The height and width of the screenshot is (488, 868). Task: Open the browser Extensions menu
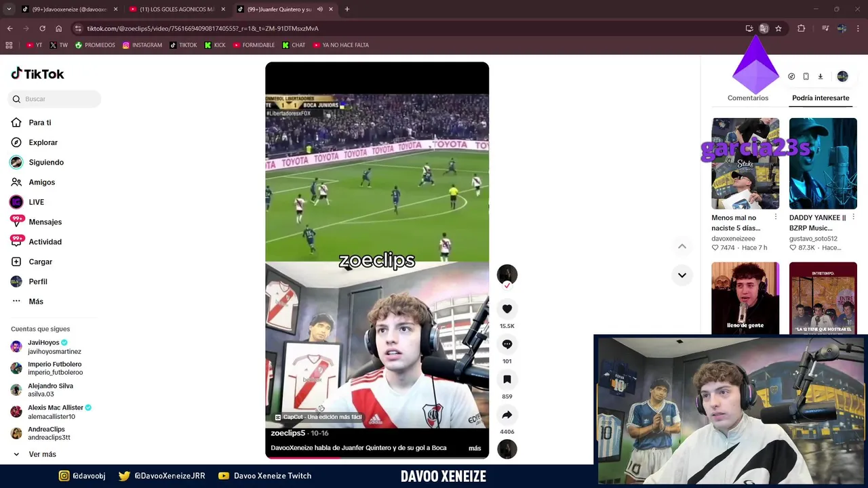801,28
